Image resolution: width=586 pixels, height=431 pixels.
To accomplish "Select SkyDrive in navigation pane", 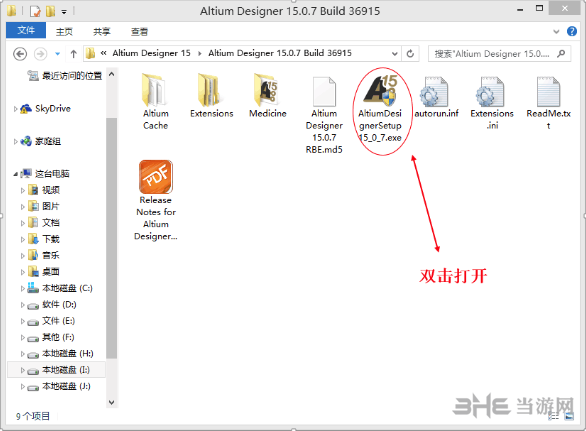I will pos(46,109).
